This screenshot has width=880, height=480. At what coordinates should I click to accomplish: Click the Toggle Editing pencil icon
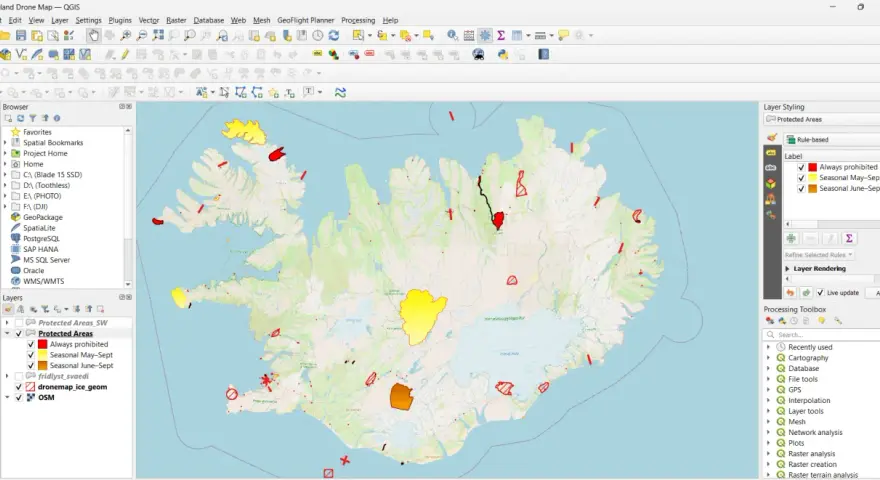(125, 54)
